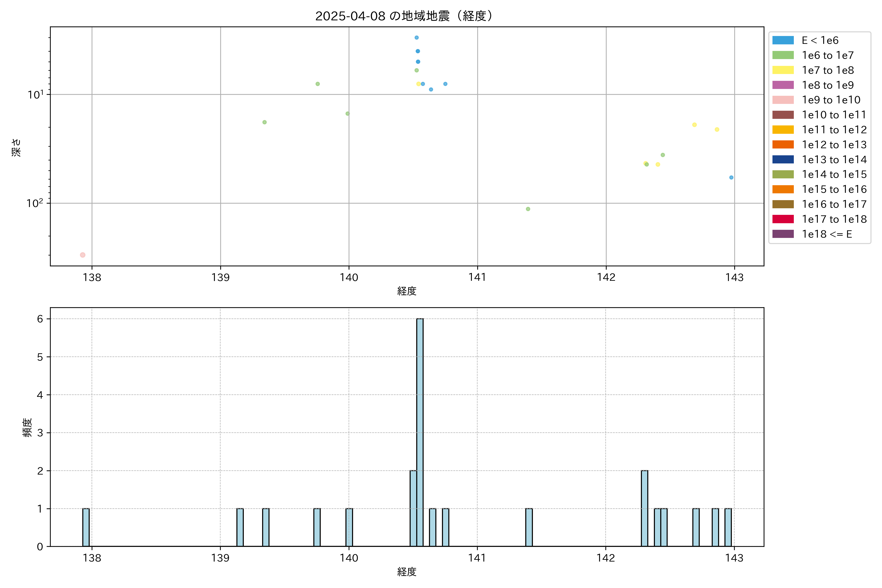Click the green point near 10^2 depth
The width and height of the screenshot is (882, 588).
point(528,209)
